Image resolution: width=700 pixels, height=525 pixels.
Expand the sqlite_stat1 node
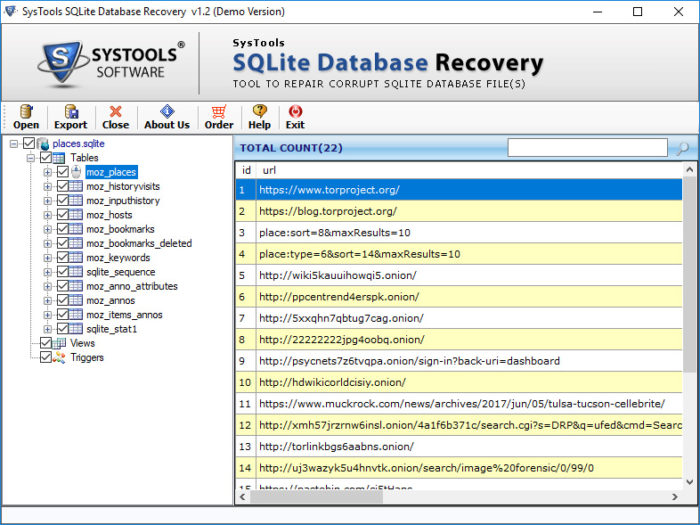coord(47,329)
